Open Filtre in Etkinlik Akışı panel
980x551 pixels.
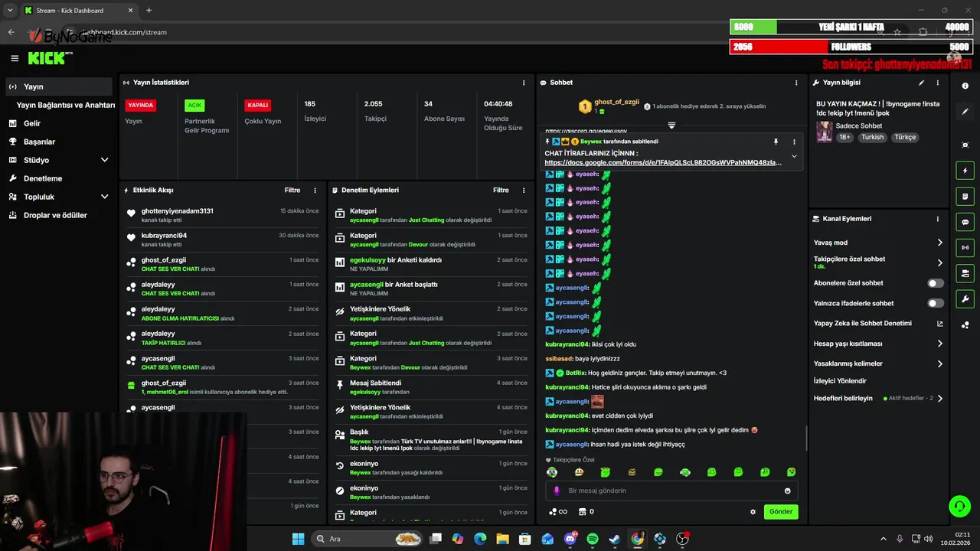[x=292, y=191]
